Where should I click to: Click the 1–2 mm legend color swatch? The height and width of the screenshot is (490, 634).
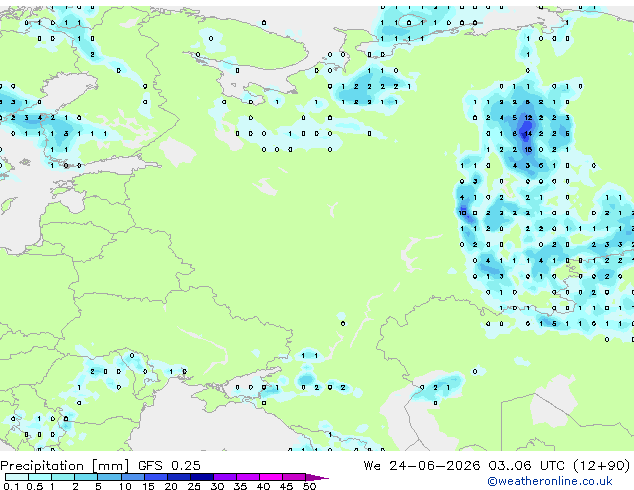(x=63, y=477)
